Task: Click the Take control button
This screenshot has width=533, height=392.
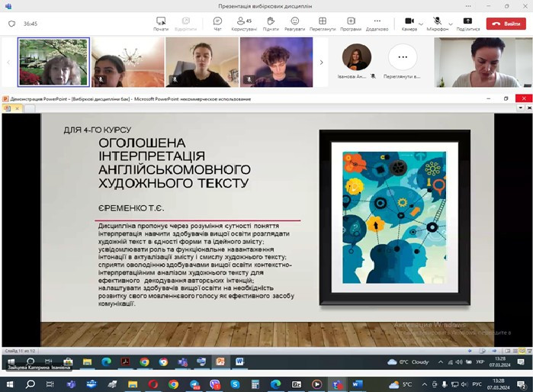Action: [x=160, y=23]
